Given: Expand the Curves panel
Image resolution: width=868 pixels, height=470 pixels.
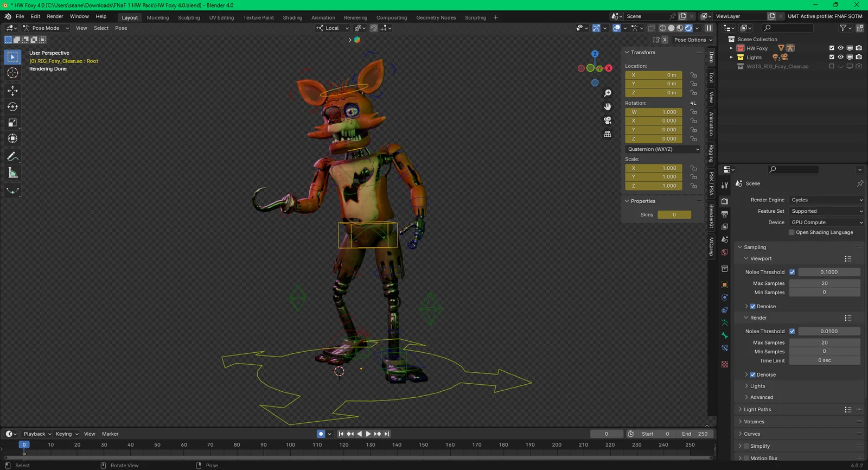Looking at the screenshot, I should (752, 434).
